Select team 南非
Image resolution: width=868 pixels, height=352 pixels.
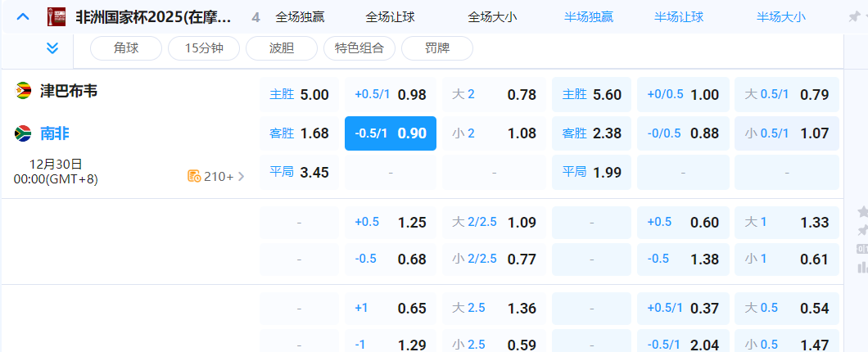point(54,133)
